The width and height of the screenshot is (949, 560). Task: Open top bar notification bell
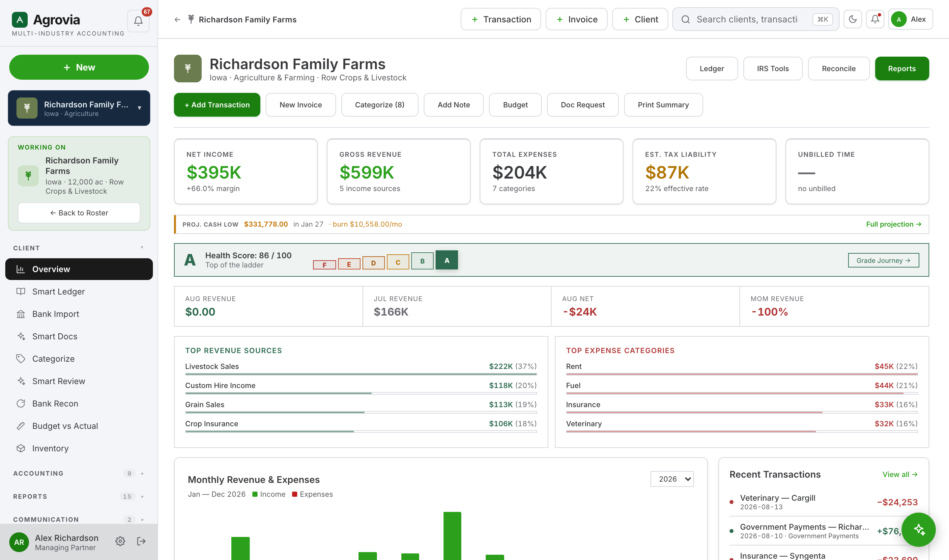pos(875,19)
